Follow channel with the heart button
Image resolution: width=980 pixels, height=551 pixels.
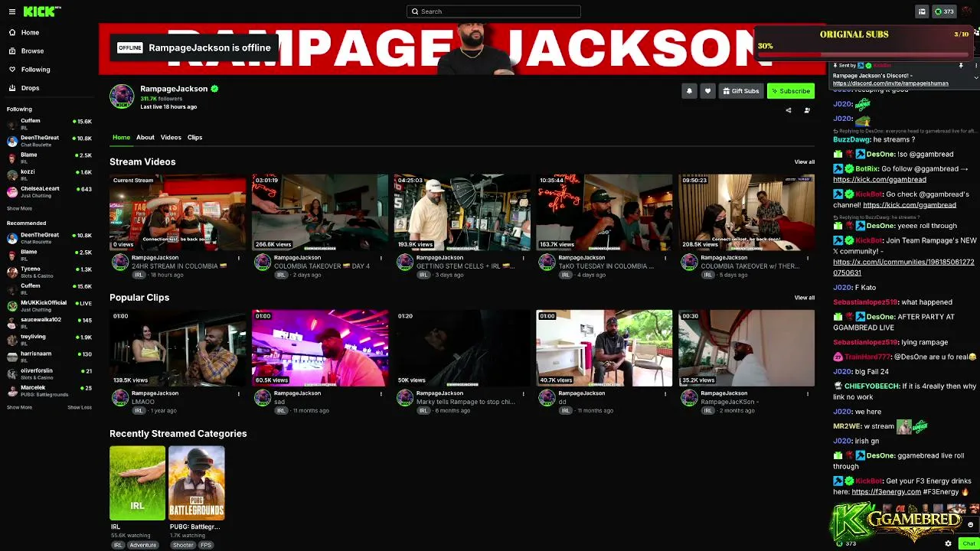click(x=707, y=91)
